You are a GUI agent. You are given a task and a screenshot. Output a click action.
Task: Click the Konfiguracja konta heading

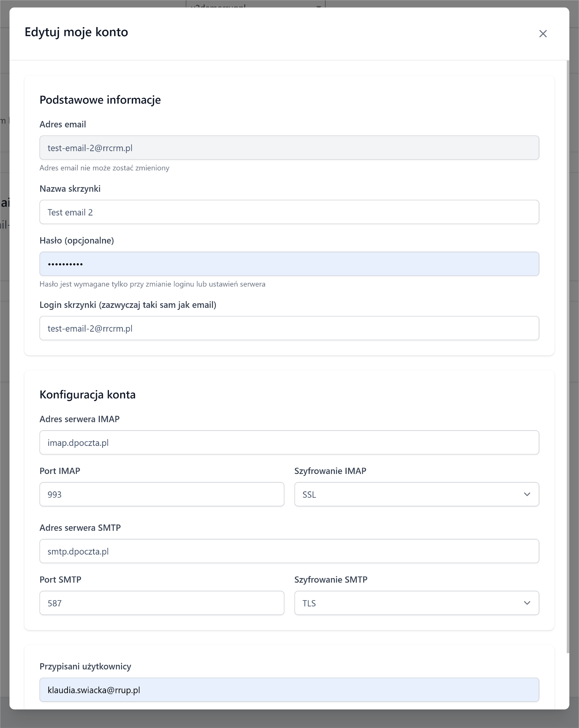tap(88, 395)
